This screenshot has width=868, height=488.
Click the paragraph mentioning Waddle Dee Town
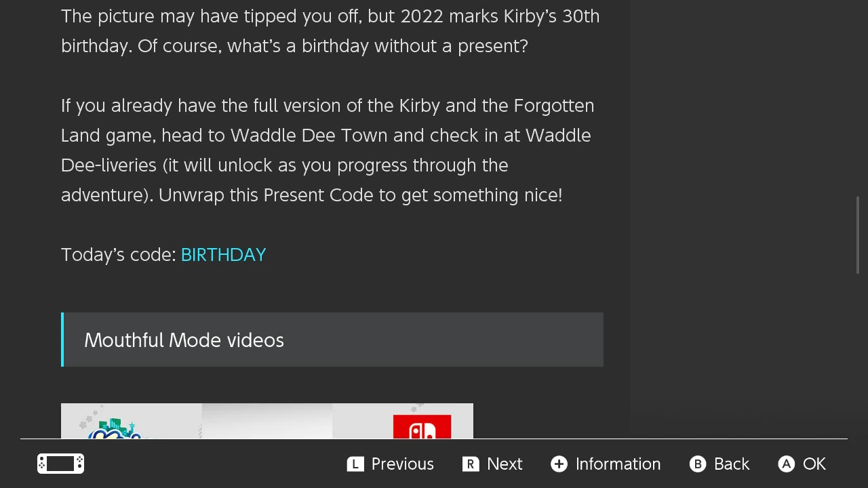[x=328, y=150]
